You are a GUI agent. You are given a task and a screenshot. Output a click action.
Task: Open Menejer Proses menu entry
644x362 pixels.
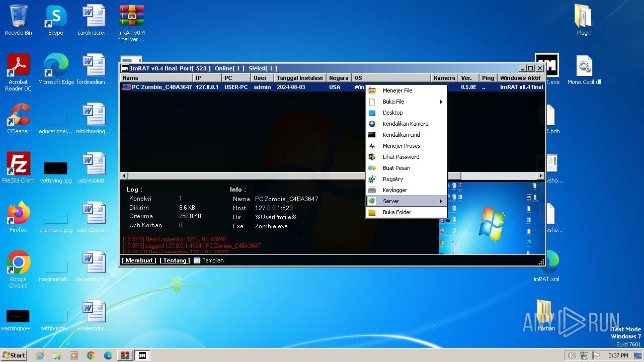coord(407,146)
